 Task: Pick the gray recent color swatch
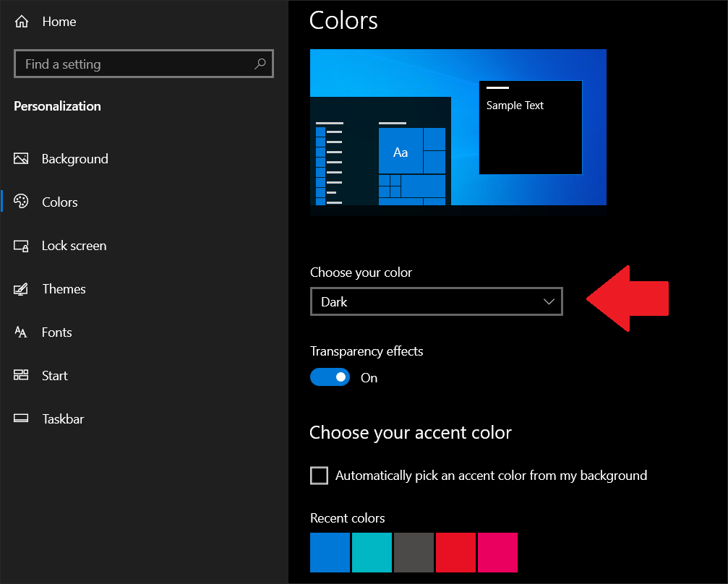[414, 552]
